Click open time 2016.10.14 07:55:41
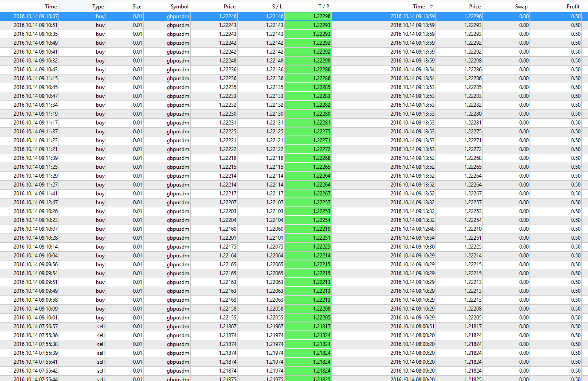 coord(35,362)
